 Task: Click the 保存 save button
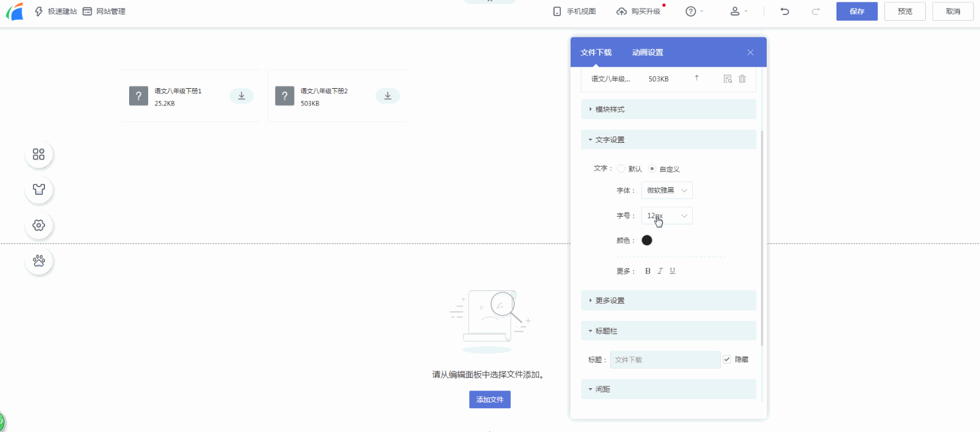(x=857, y=12)
